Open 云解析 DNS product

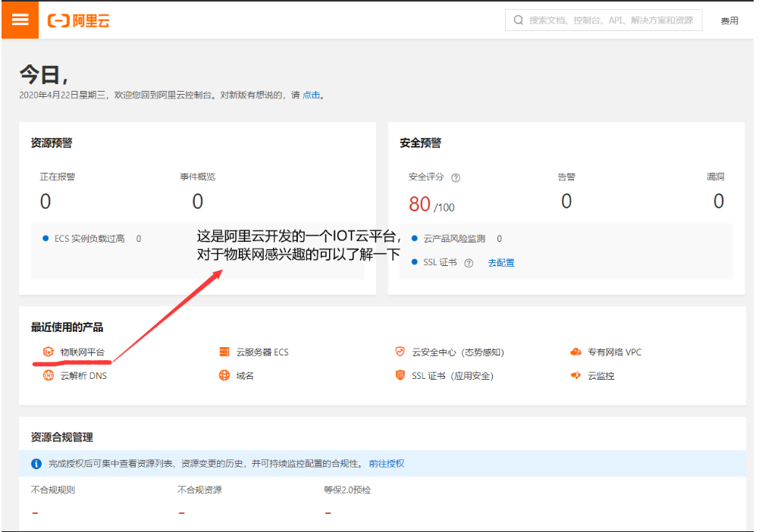(83, 376)
